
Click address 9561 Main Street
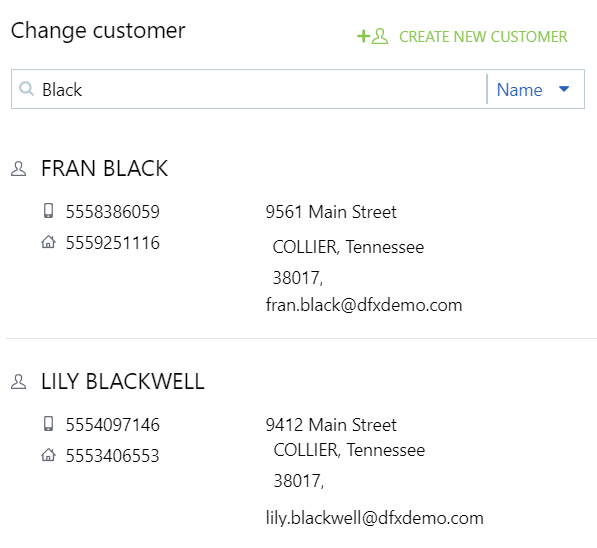[x=331, y=212]
